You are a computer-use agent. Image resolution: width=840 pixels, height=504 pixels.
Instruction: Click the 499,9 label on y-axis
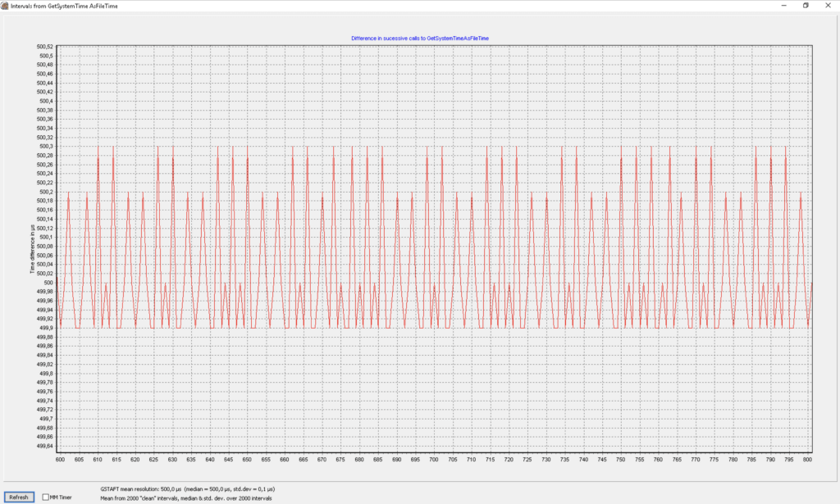click(x=47, y=328)
